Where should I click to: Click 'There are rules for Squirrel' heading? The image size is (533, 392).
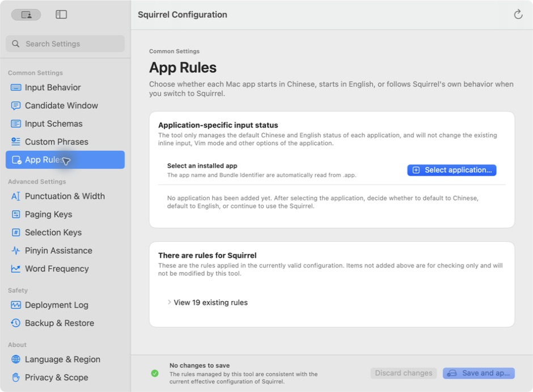point(208,255)
